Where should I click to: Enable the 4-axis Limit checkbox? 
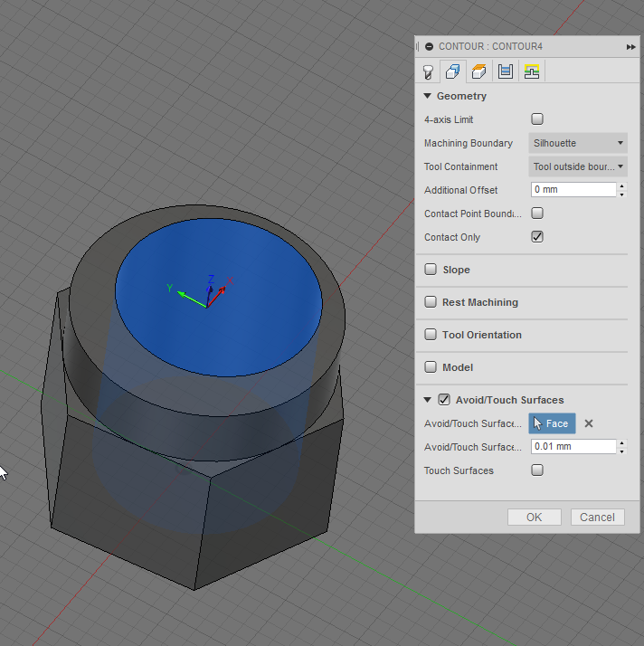(x=537, y=119)
